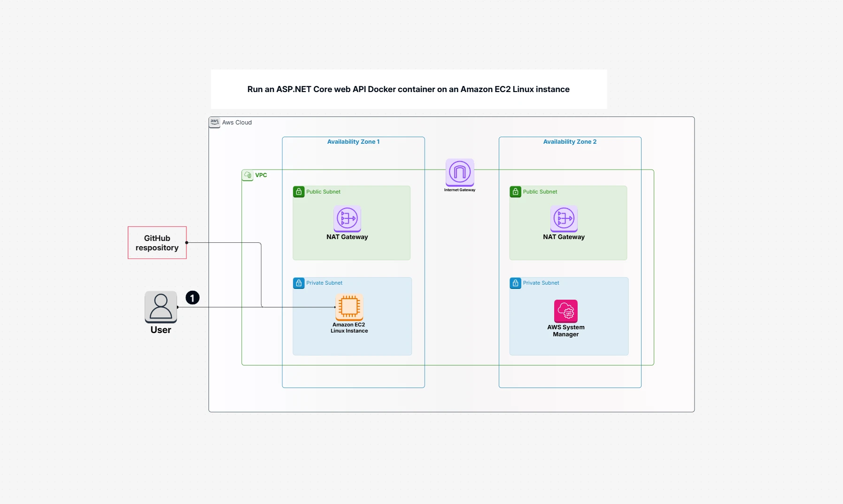Select the User person icon
The width and height of the screenshot is (843, 504).
click(161, 307)
